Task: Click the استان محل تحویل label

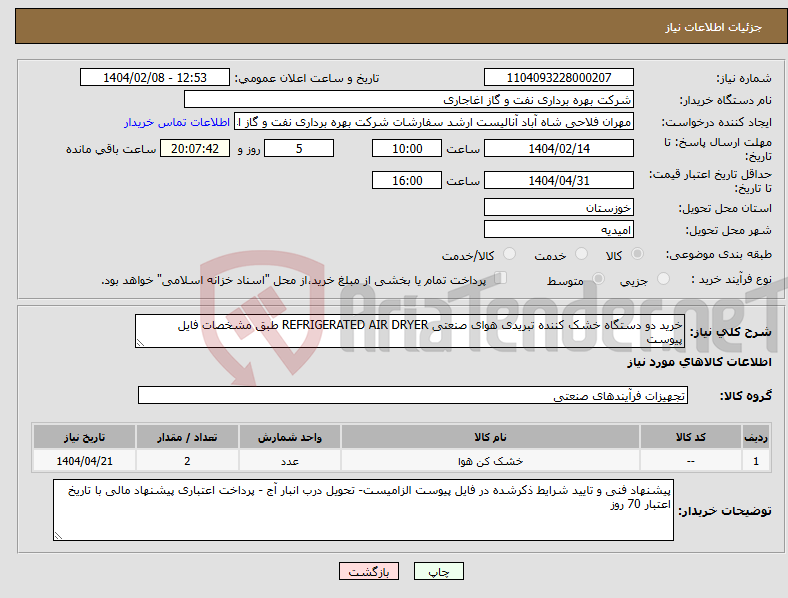Action: (725, 208)
